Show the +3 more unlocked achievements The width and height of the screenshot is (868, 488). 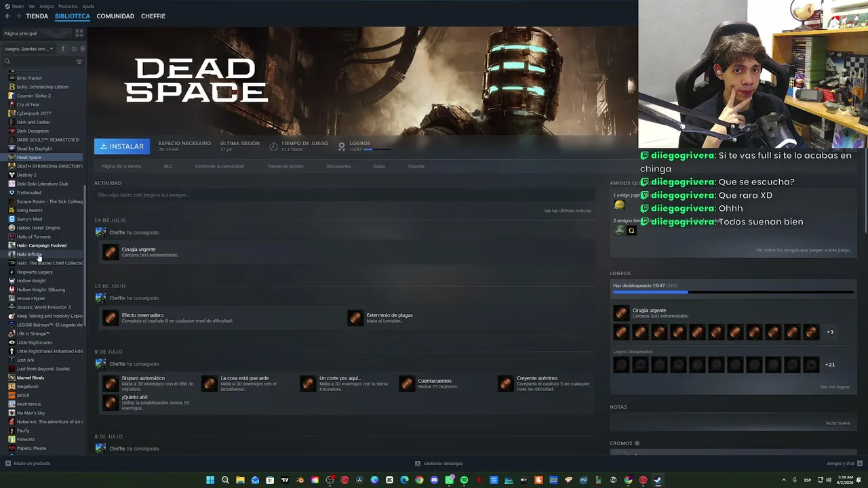click(830, 332)
